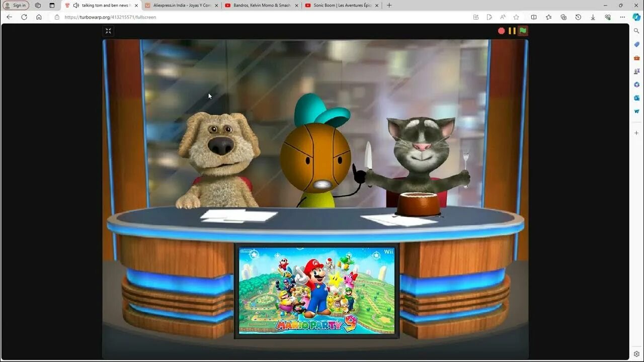Open Workspaces icon in title bar
This screenshot has height=362, width=644.
[38, 6]
